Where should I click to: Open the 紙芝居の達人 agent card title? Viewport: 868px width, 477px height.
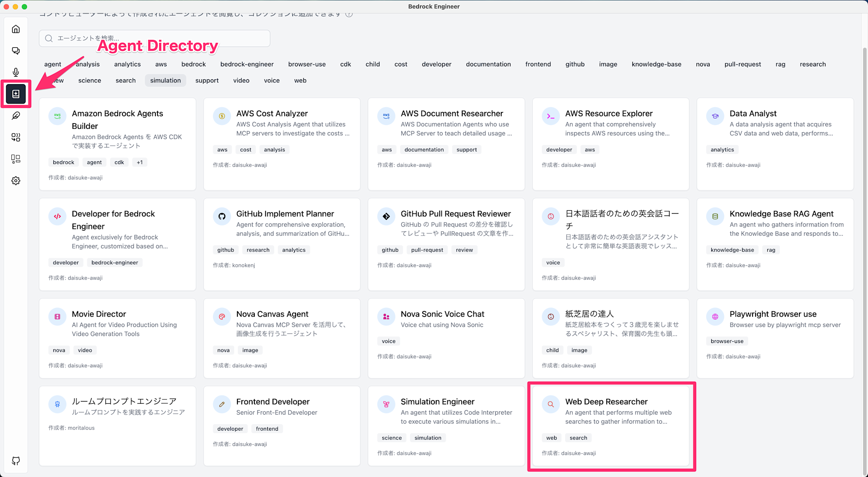[x=589, y=314]
